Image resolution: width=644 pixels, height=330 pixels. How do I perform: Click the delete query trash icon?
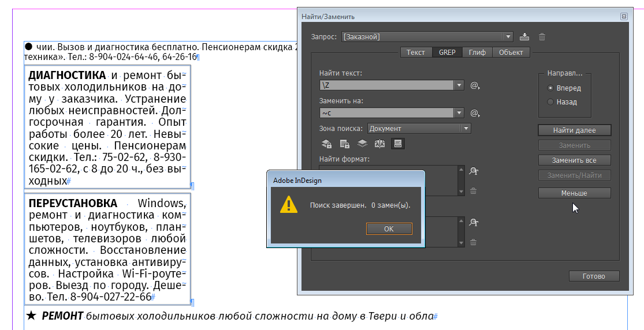(x=542, y=37)
